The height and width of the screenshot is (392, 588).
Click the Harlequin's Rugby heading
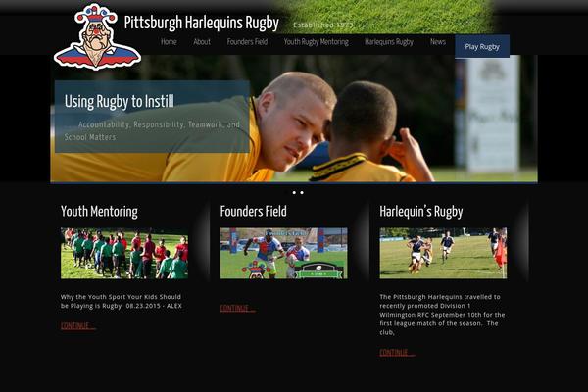click(421, 212)
